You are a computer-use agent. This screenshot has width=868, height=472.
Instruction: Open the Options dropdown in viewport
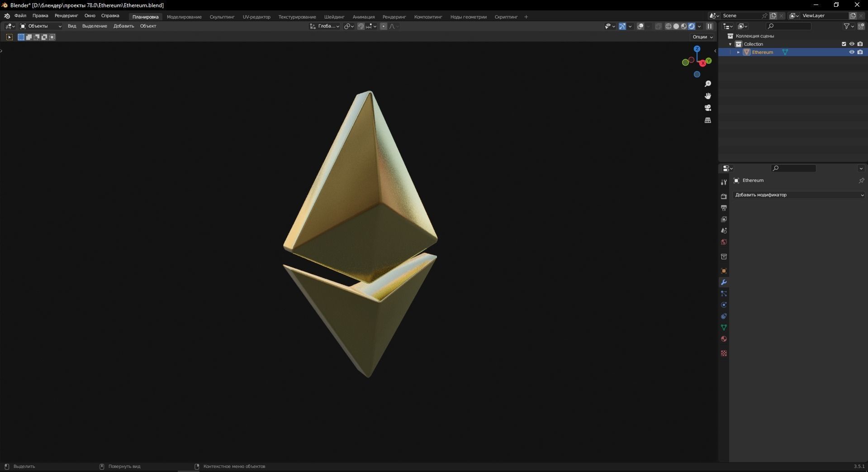pos(702,37)
